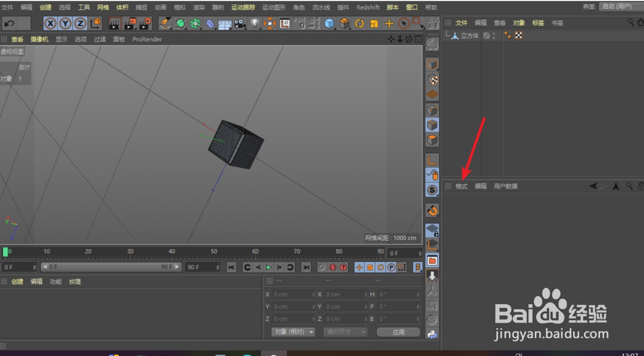Screen dimensions: 644x356
Task: Toggle 立方体 editor visibility dots
Action: 493,36
